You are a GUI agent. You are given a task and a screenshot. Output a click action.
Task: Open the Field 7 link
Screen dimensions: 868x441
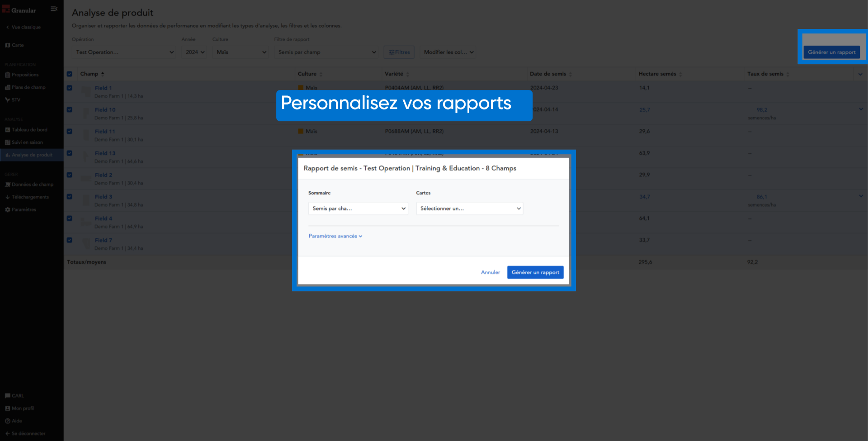104,240
